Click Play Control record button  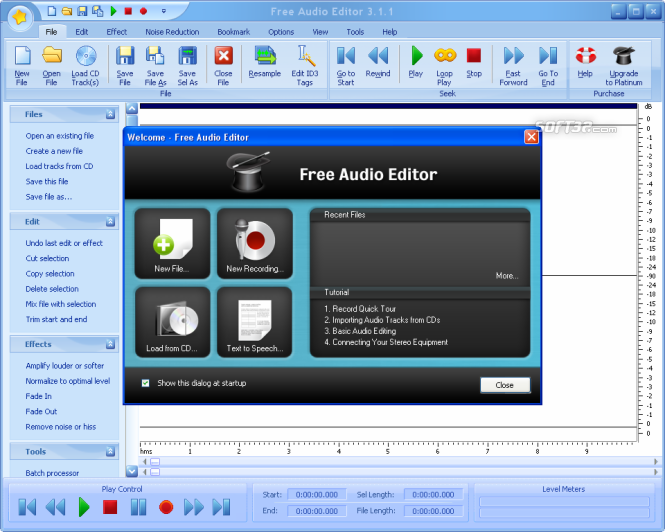(166, 507)
